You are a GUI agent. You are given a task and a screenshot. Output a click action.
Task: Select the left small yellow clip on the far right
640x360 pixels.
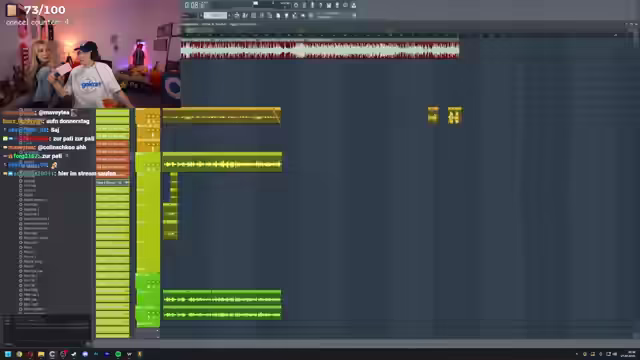click(x=433, y=116)
